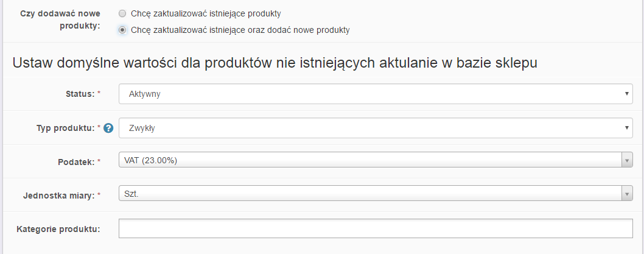Click arrow button of Jednostka miary combo
The width and height of the screenshot is (644, 254).
(x=627, y=193)
